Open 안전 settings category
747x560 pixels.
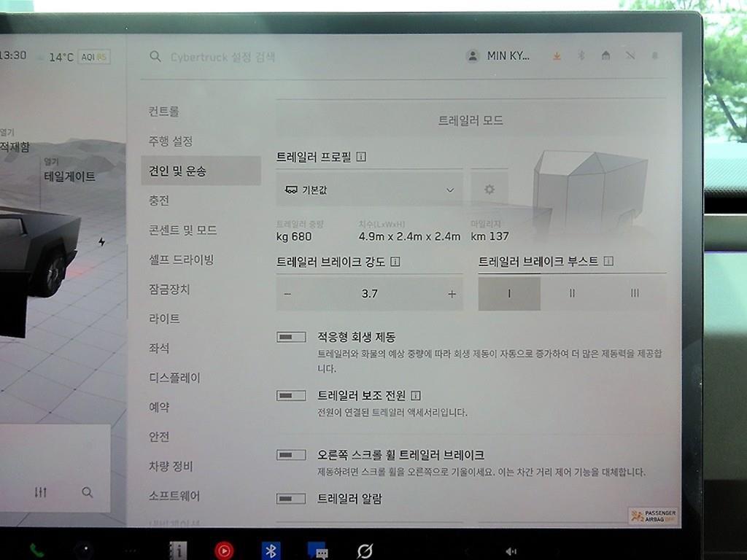click(x=158, y=437)
